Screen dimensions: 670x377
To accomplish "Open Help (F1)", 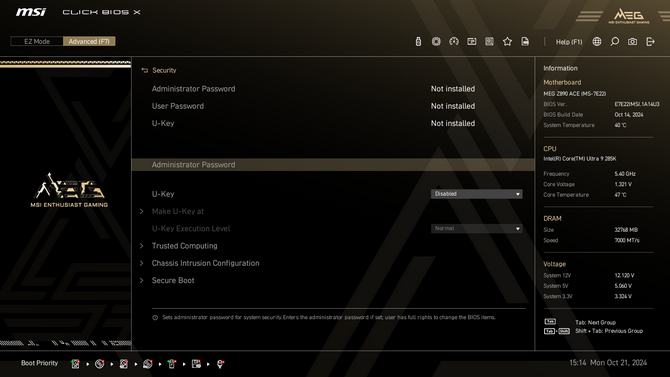I will [x=569, y=42].
